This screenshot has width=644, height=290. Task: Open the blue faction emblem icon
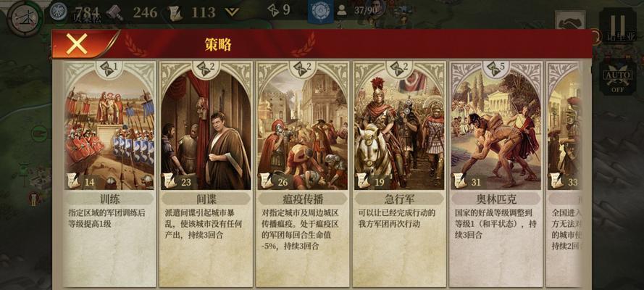click(x=321, y=11)
